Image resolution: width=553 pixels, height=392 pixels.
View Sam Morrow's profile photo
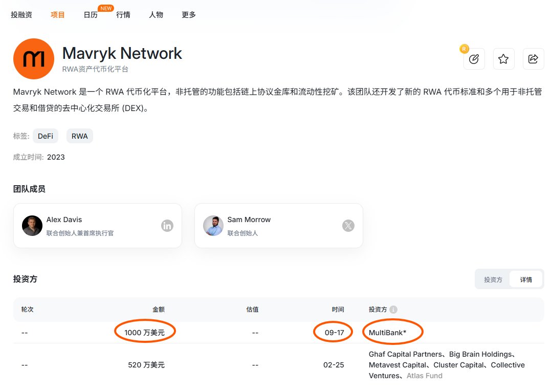pyautogui.click(x=213, y=226)
